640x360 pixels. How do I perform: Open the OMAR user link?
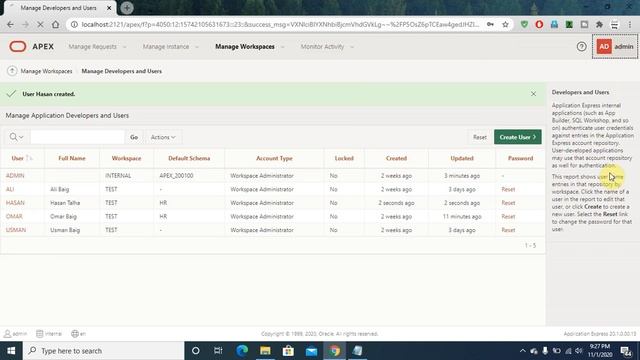14,216
